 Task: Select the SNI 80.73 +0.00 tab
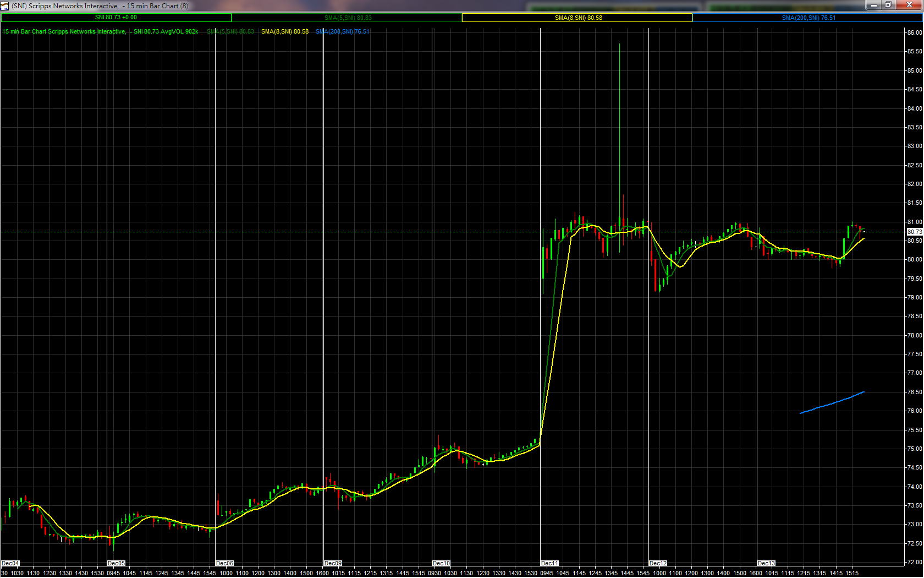click(x=116, y=18)
